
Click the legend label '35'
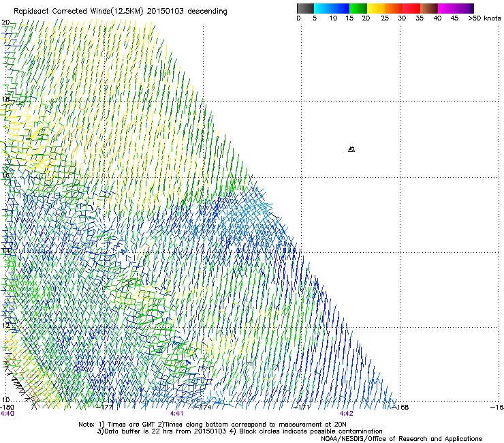(420, 18)
